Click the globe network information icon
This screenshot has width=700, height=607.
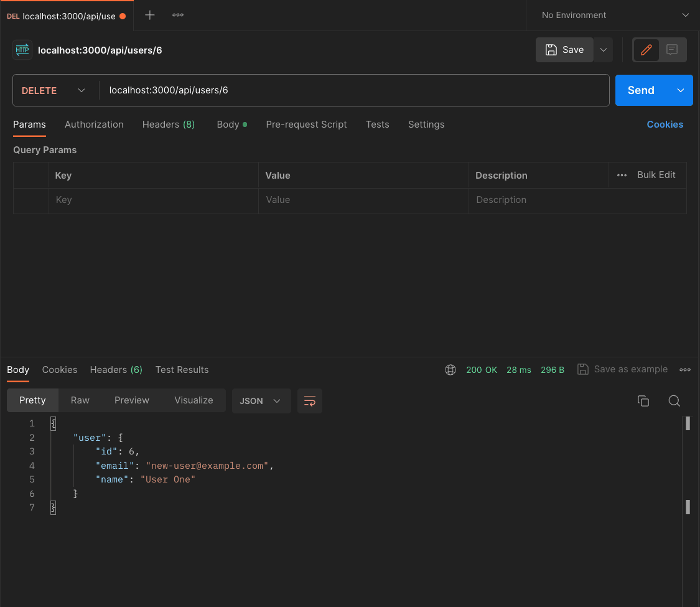coord(450,369)
